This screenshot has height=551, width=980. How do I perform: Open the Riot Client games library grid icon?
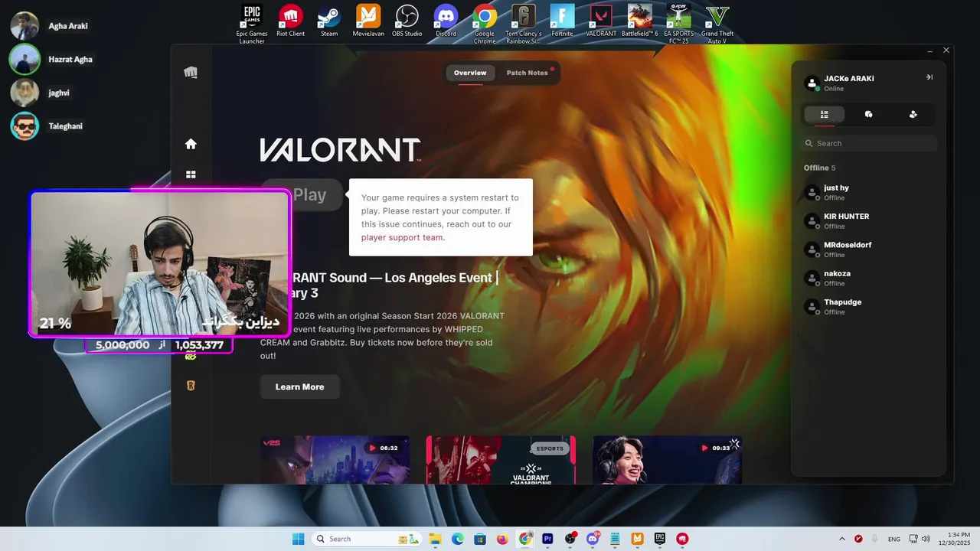tap(191, 175)
